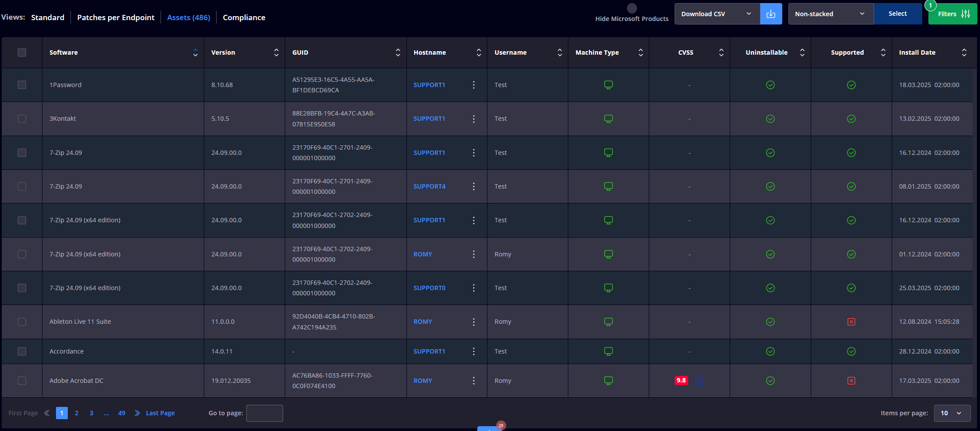
Task: Open ROMY hostname link in Ableton row
Action: coord(423,322)
